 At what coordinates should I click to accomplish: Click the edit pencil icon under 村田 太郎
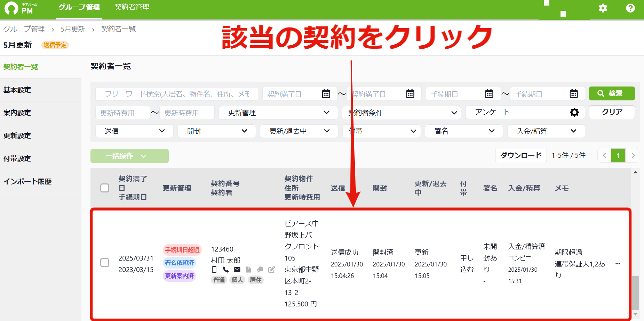pyautogui.click(x=271, y=270)
